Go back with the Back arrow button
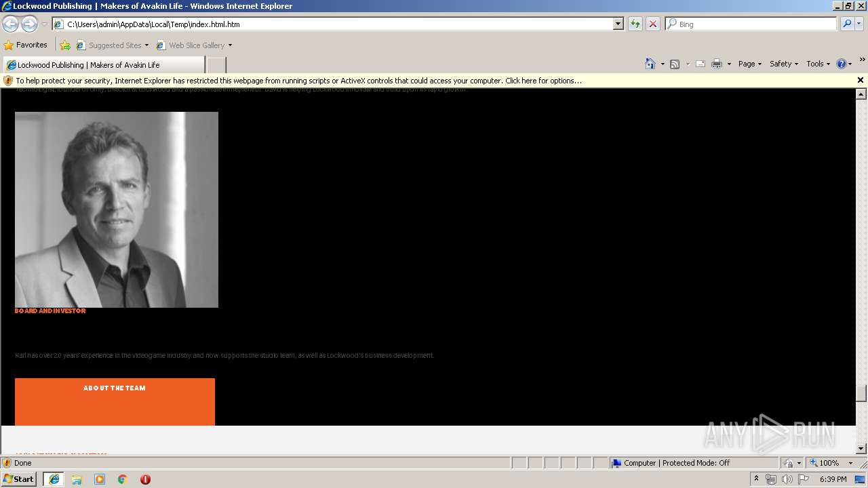The width and height of the screenshot is (868, 488). click(x=10, y=24)
